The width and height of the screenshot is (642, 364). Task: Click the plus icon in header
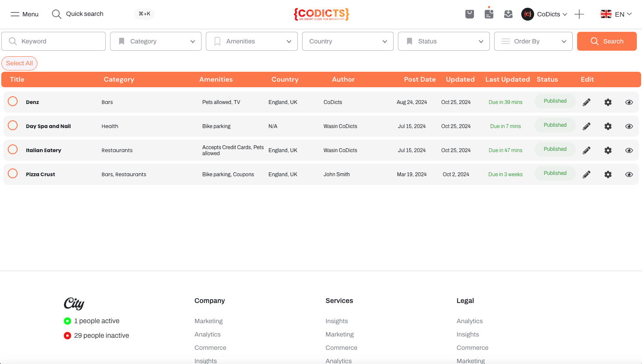click(579, 14)
